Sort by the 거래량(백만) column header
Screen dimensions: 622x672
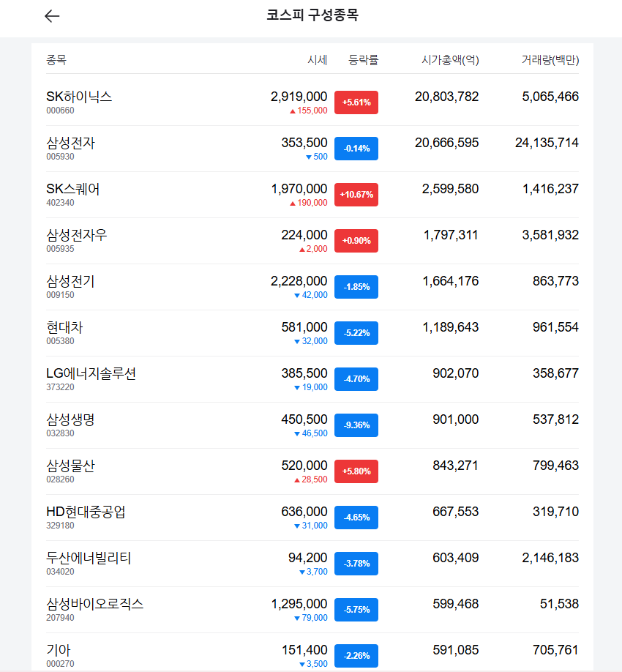[550, 60]
